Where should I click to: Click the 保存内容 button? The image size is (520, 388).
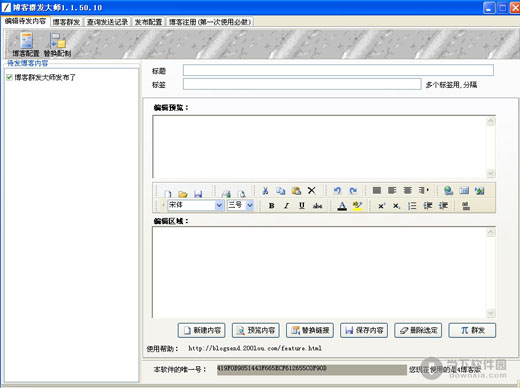(x=364, y=330)
